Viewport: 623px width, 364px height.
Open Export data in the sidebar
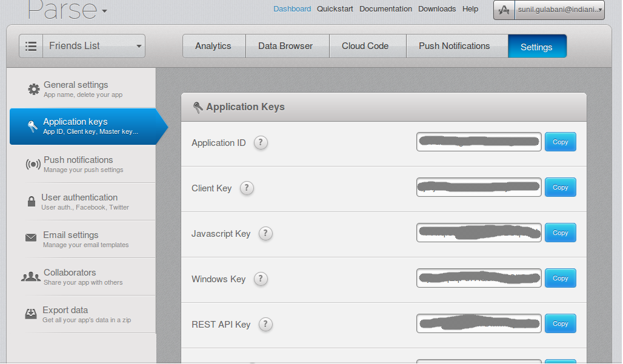(82, 314)
